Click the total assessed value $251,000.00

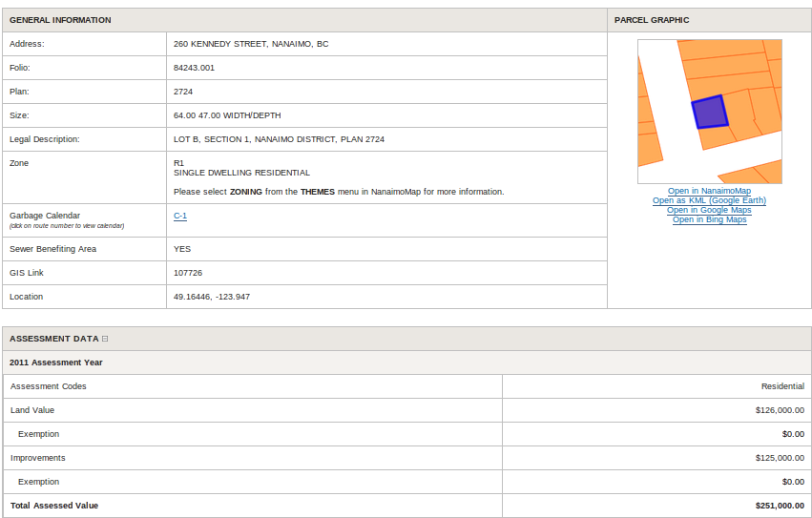coord(779,506)
